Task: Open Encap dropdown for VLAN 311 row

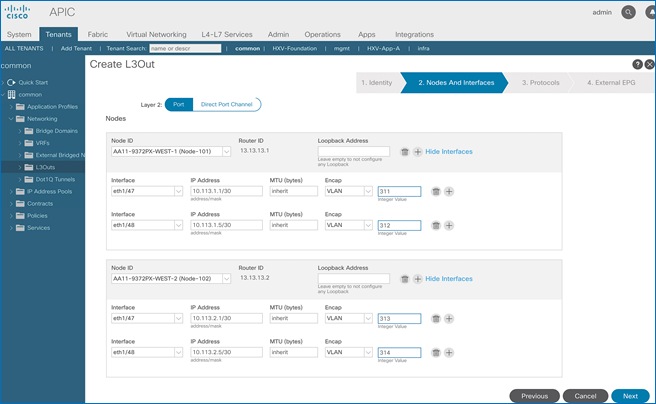Action: (x=368, y=191)
